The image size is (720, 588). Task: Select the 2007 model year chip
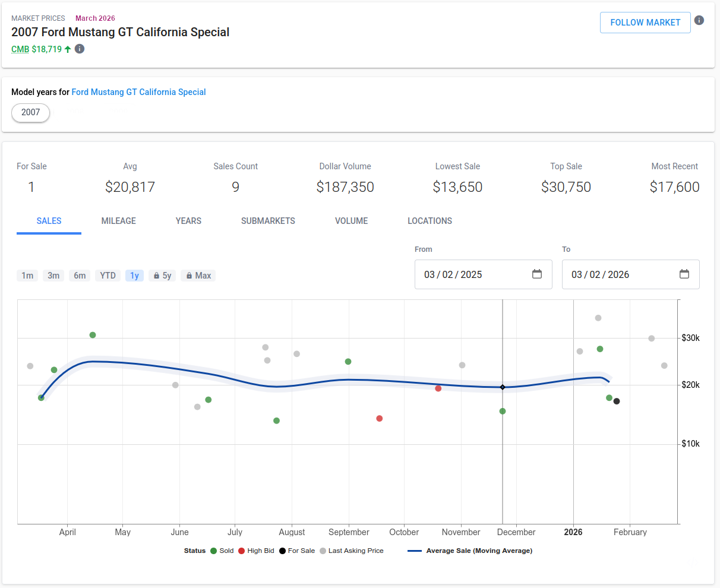(x=31, y=112)
